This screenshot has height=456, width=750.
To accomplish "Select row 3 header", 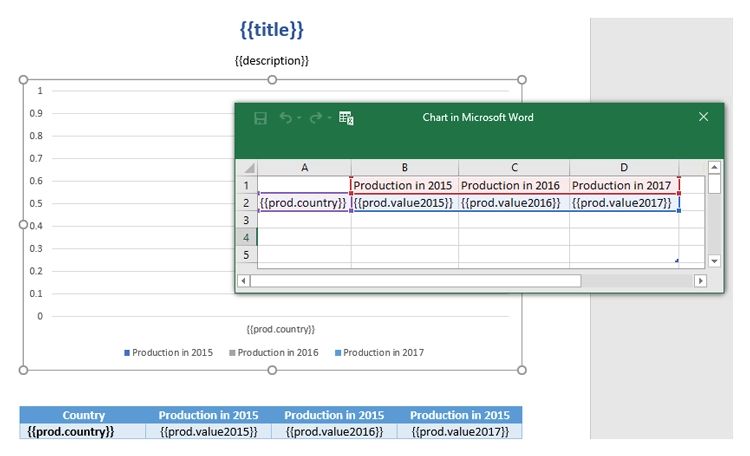I will coord(247,220).
